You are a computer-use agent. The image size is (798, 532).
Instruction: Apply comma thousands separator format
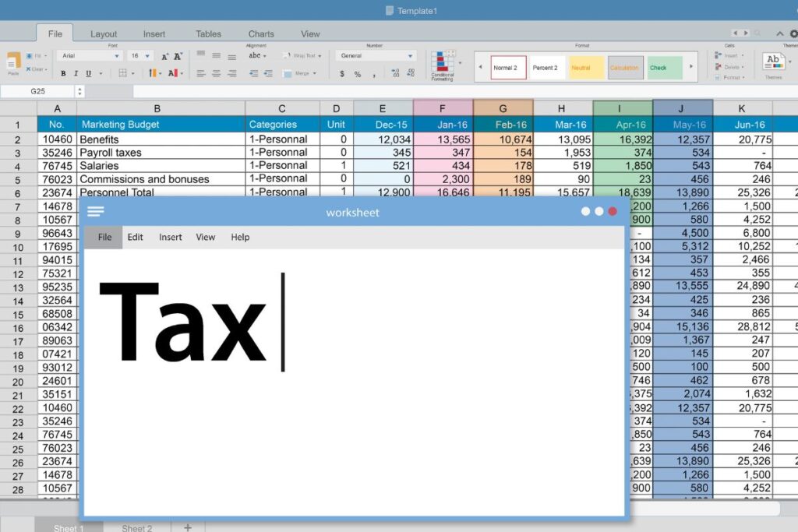point(374,76)
